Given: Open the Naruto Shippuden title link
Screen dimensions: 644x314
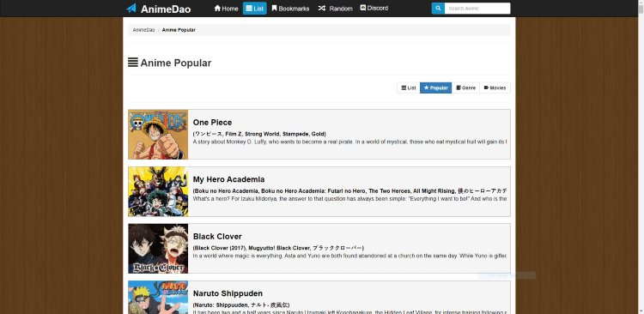Looking at the screenshot, I should (228, 293).
